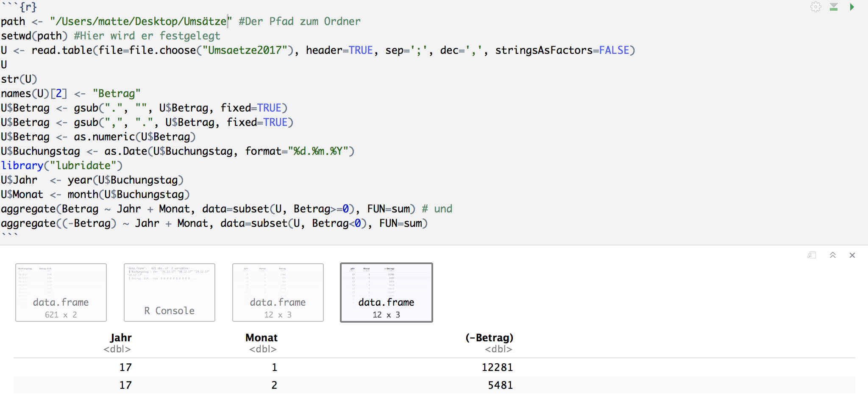Show the unselected 12 x 3 data.frame

tap(278, 293)
